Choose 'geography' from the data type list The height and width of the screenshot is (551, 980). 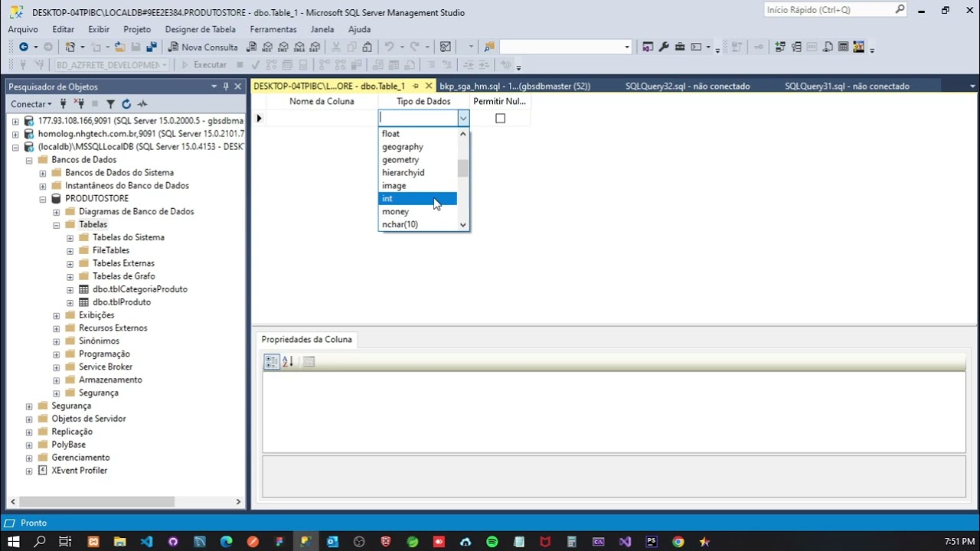click(418, 147)
